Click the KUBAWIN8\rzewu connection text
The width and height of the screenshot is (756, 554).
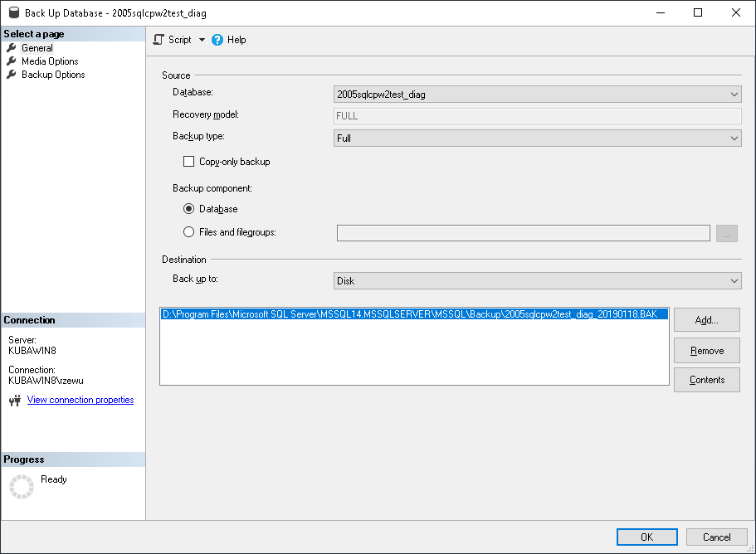click(x=46, y=381)
